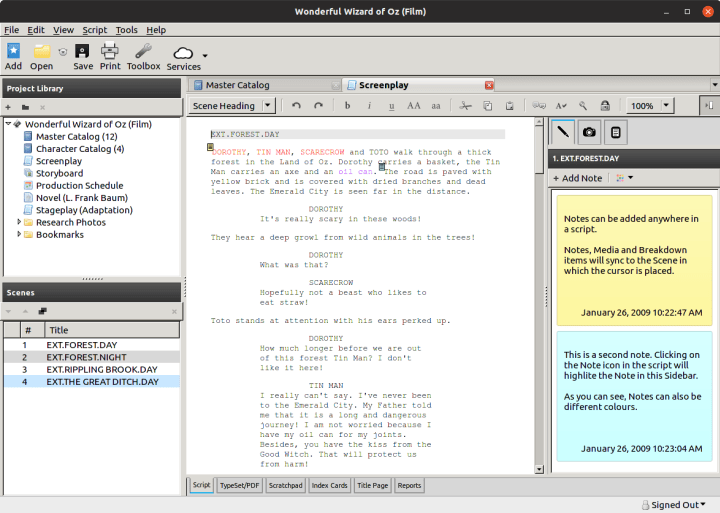Image resolution: width=720 pixels, height=513 pixels.
Task: Collapse the Wonderful Wizard of Oz project tree
Action: pos(8,124)
